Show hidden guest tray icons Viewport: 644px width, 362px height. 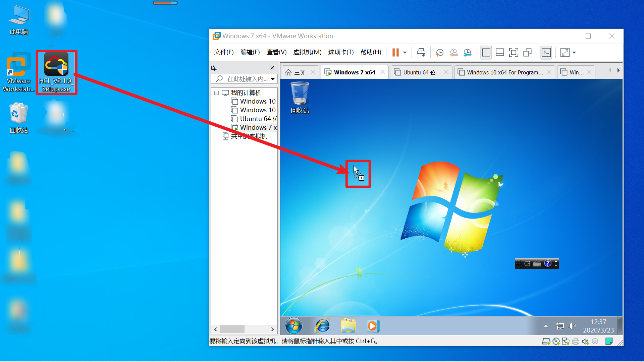click(x=546, y=326)
